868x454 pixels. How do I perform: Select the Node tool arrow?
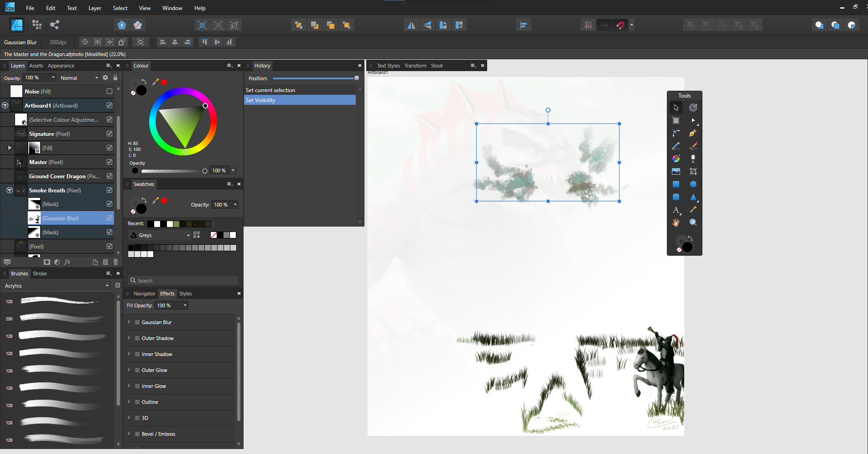coord(693,120)
